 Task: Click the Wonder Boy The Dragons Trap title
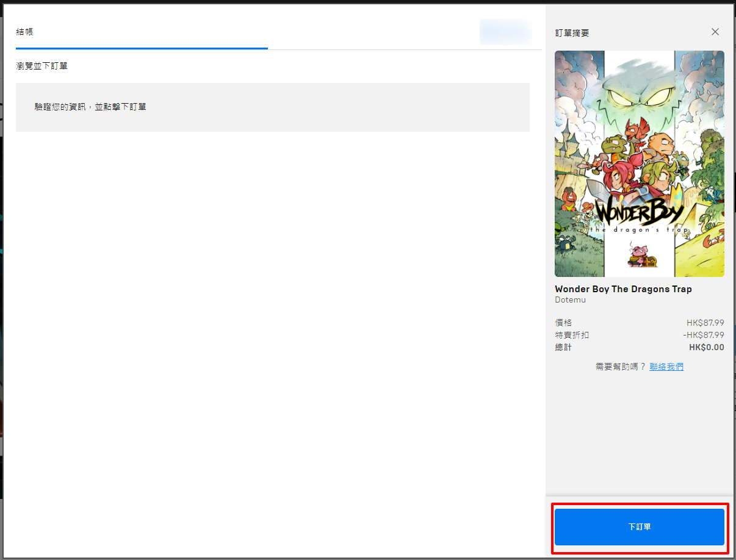(623, 289)
